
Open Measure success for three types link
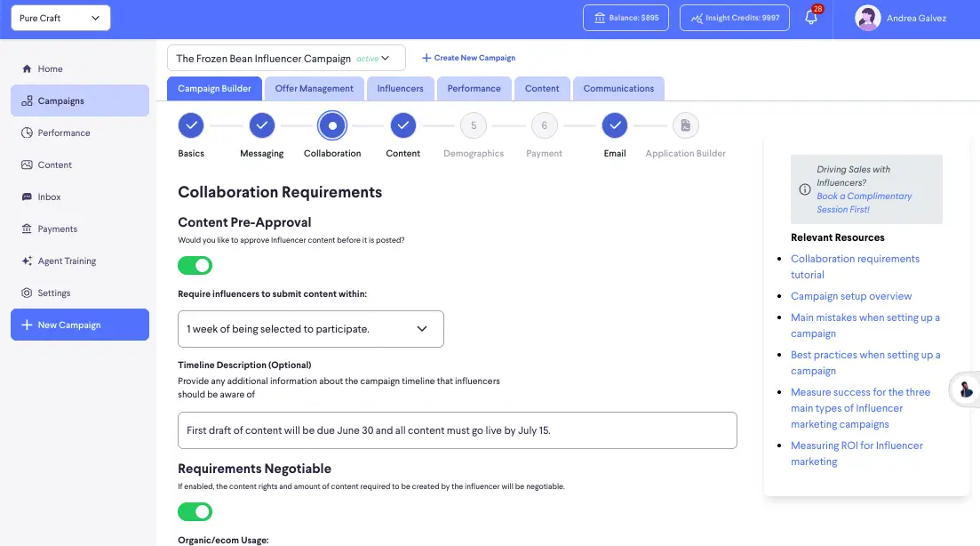(861, 408)
